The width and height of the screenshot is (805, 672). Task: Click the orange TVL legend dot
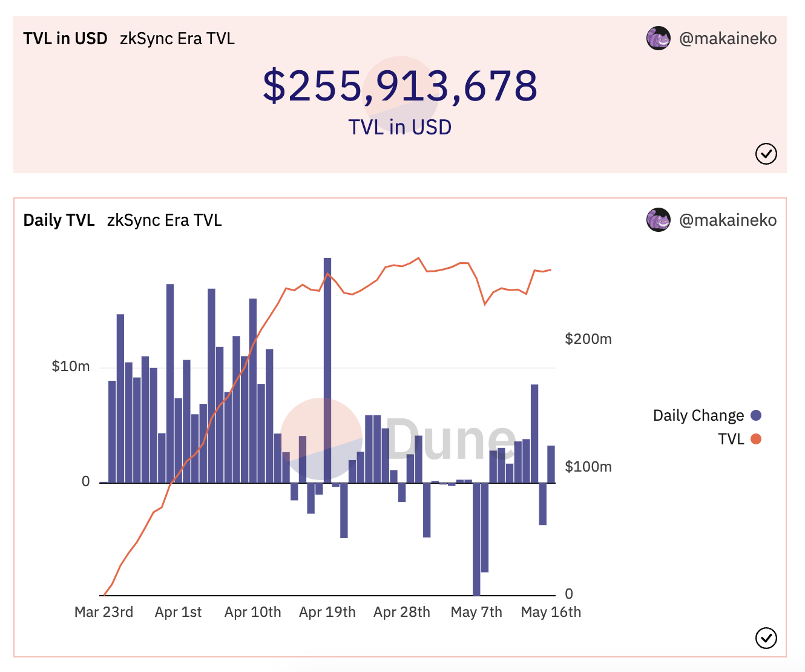click(756, 439)
